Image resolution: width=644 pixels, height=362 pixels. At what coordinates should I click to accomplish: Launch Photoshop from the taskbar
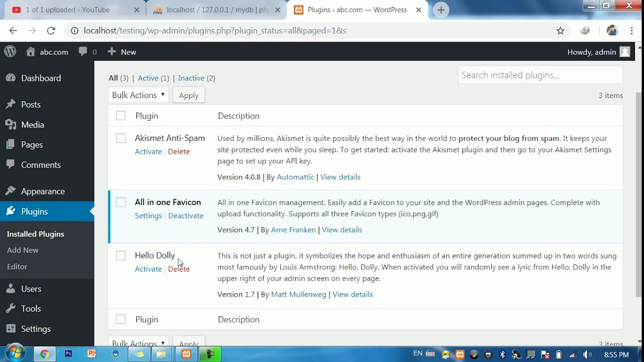pyautogui.click(x=68, y=354)
